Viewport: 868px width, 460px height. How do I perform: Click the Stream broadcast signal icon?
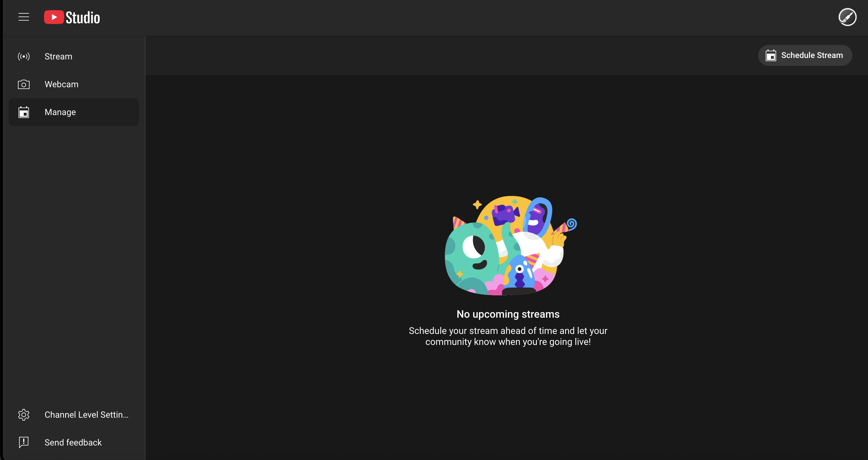click(23, 56)
